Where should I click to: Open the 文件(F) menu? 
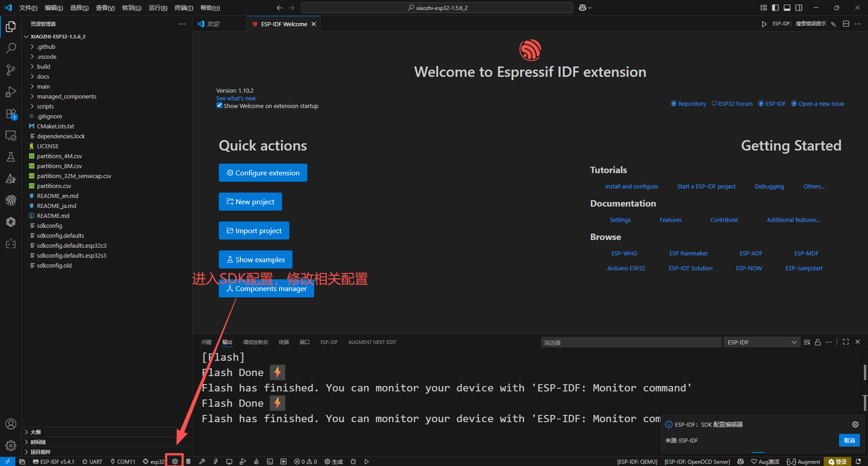tap(28, 8)
